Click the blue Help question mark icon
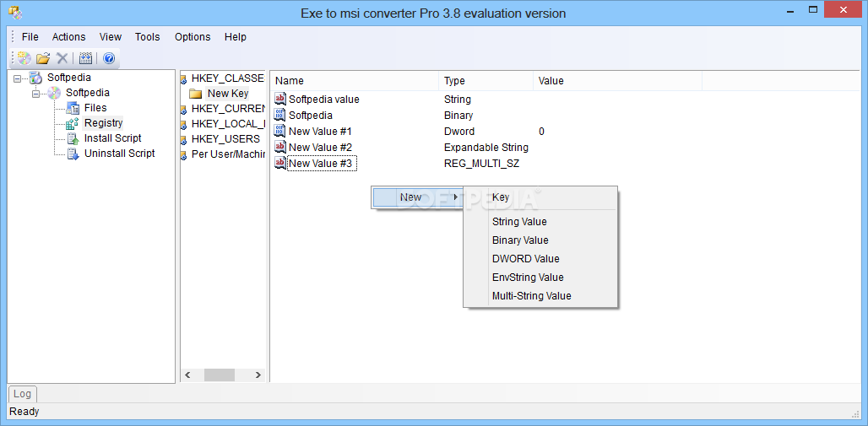The image size is (868, 426). 109,58
